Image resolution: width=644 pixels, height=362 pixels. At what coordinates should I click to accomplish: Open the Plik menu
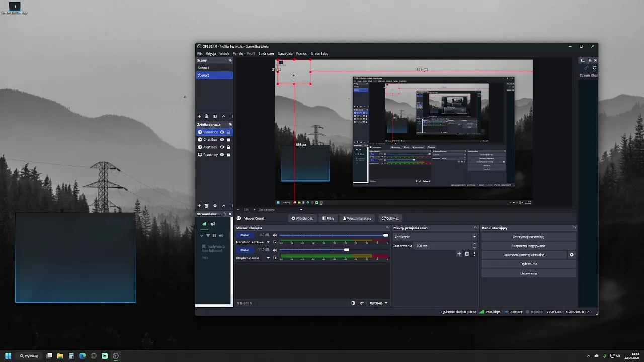click(x=200, y=54)
